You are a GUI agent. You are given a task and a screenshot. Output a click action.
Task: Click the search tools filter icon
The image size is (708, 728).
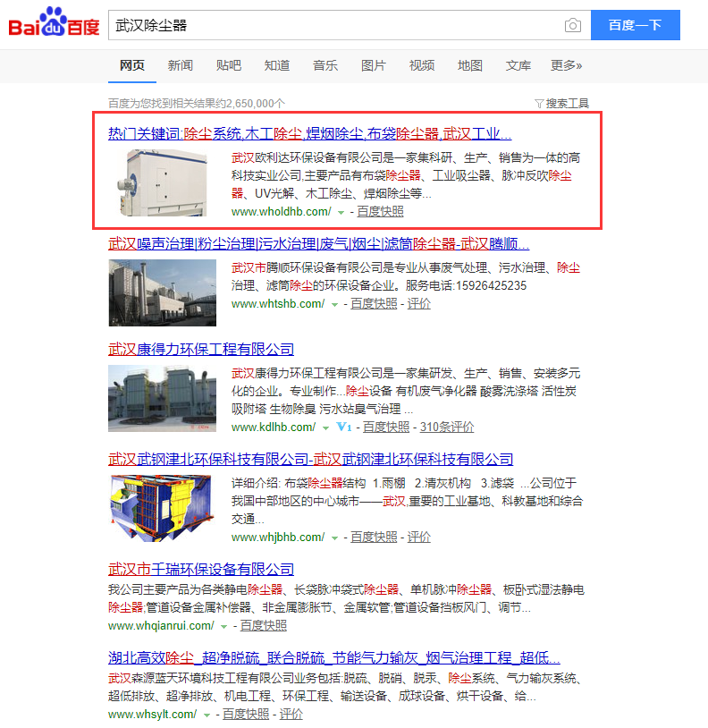point(539,103)
